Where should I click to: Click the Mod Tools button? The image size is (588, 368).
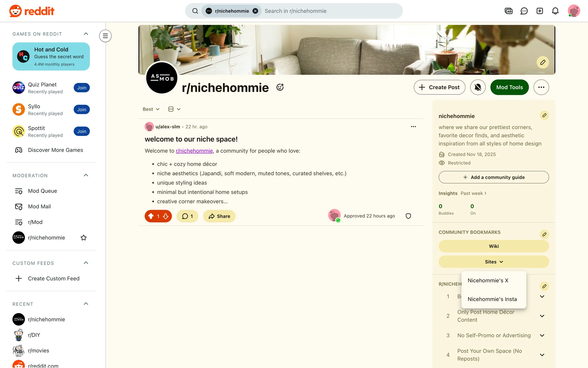pos(509,87)
